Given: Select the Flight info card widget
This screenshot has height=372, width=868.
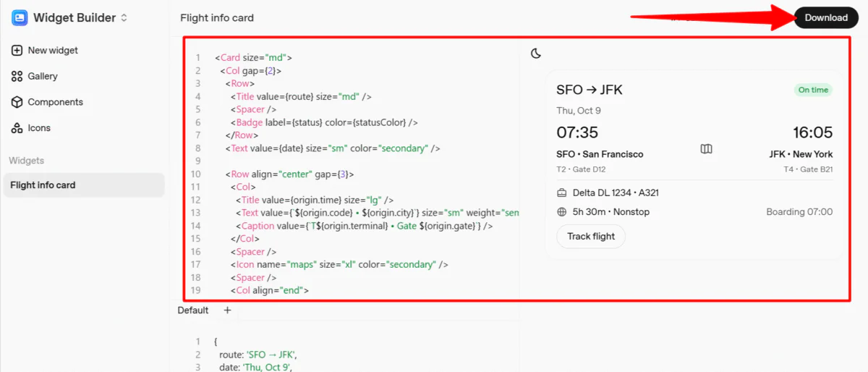Looking at the screenshot, I should (x=83, y=185).
